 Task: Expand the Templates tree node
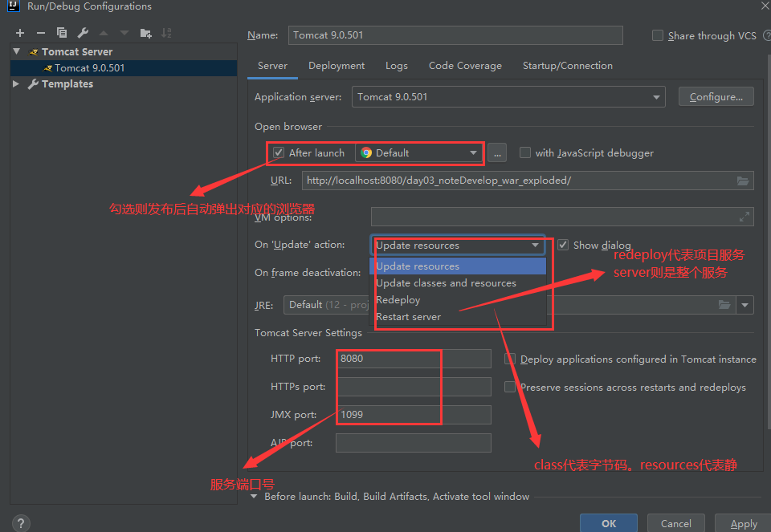(16, 83)
